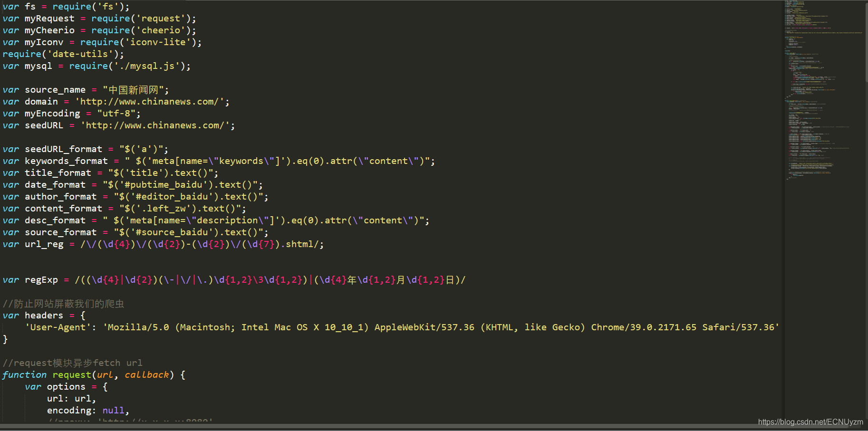Image resolution: width=868 pixels, height=431 pixels.
Task: Click the comment //防止网站屏蔽我们的爬虫
Action: [63, 304]
